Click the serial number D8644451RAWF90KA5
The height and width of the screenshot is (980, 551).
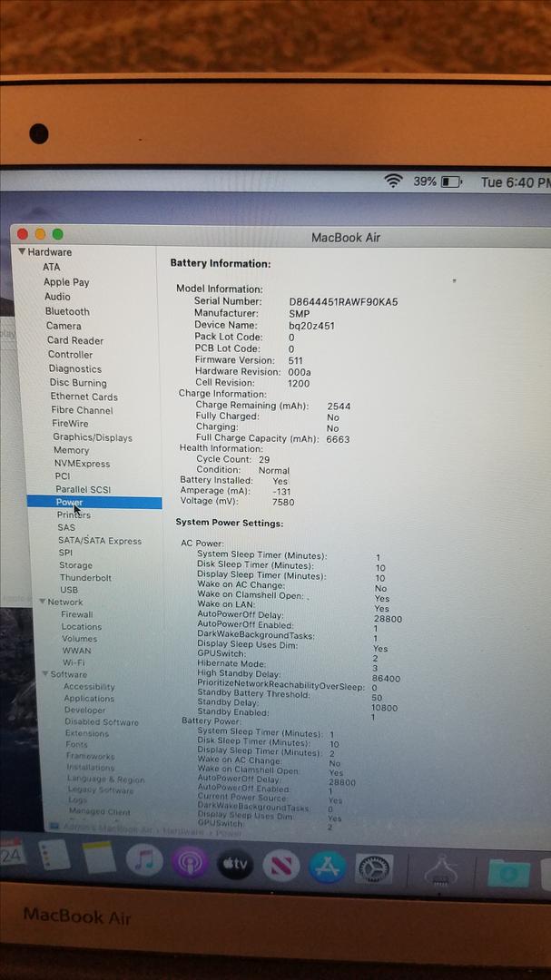[x=343, y=302]
